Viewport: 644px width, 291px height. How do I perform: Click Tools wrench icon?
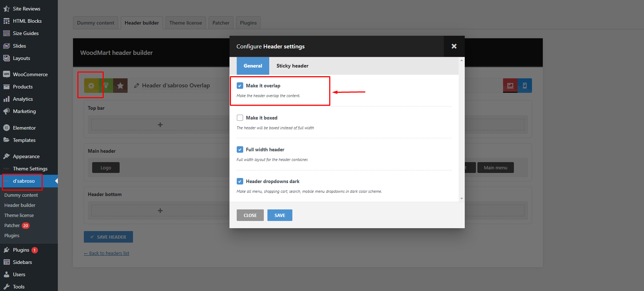tap(7, 287)
